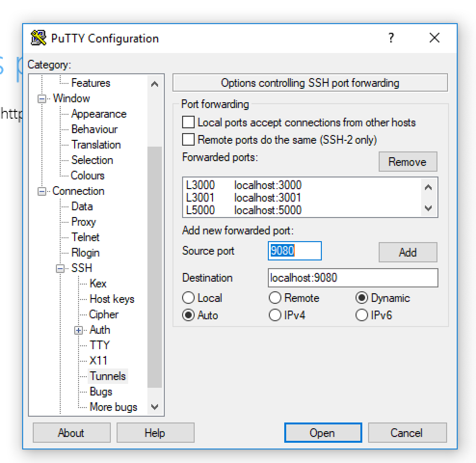Expand the Auth tree node

point(79,330)
